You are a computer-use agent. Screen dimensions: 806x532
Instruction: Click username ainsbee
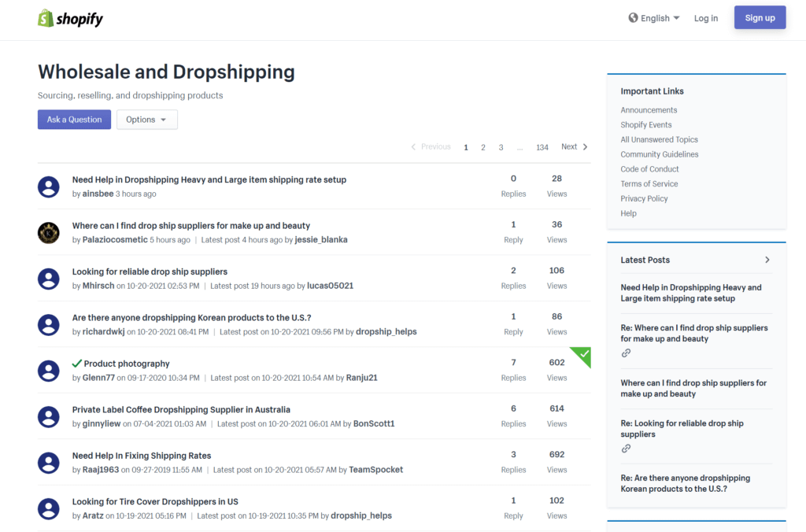click(x=98, y=194)
